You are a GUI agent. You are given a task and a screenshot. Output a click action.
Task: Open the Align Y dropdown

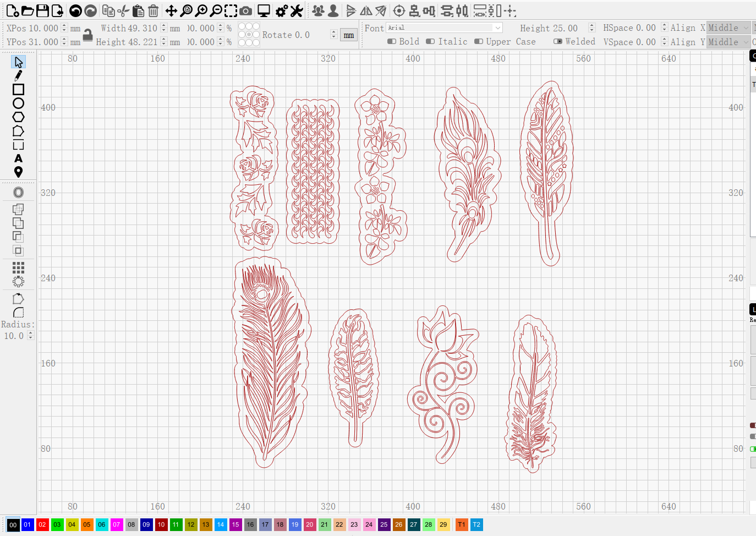pos(728,42)
